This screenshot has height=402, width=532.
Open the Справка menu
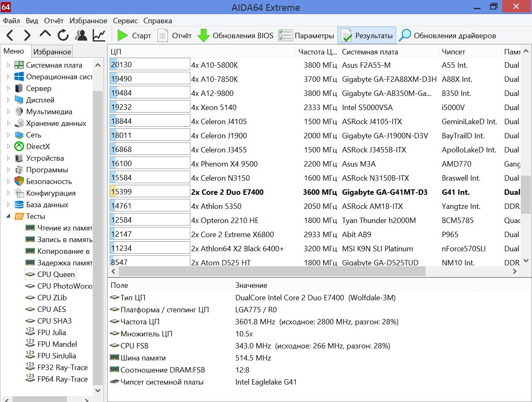click(158, 21)
